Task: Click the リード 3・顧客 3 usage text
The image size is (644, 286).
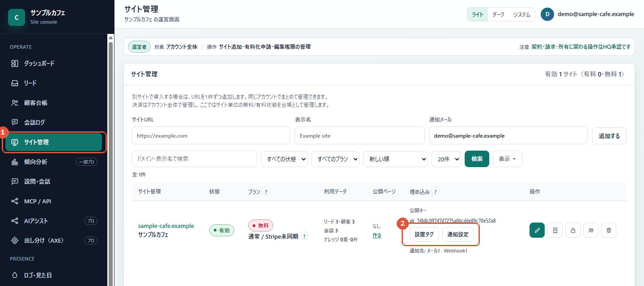Action: pos(339,222)
